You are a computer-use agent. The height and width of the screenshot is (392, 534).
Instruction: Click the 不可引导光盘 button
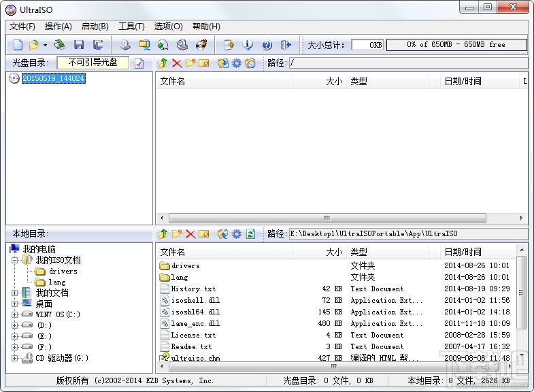click(93, 63)
